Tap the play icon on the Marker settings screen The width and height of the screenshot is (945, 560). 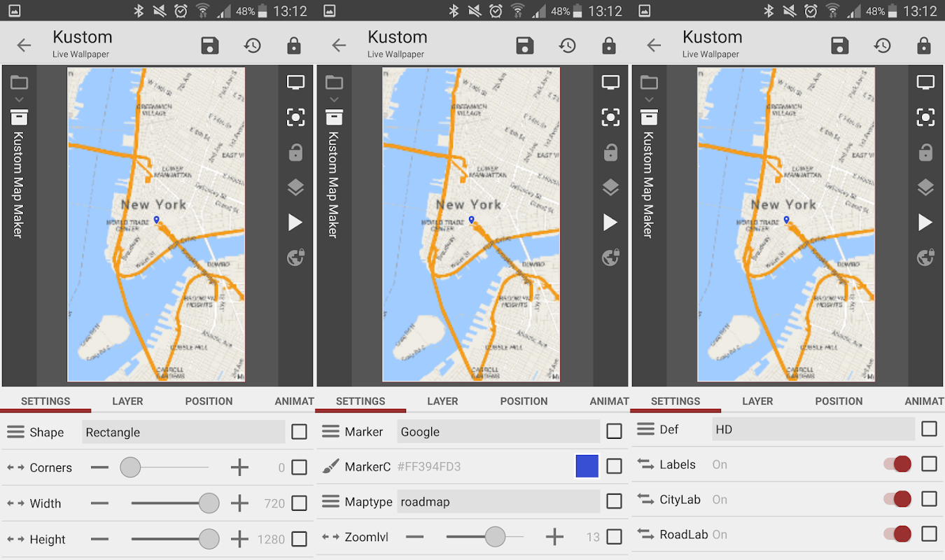[x=610, y=223]
